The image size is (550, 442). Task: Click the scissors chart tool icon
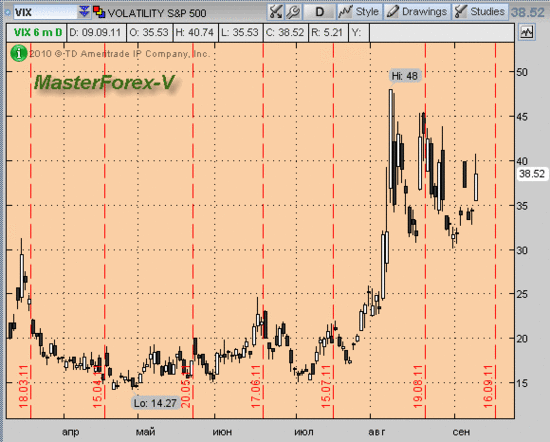coord(275,12)
